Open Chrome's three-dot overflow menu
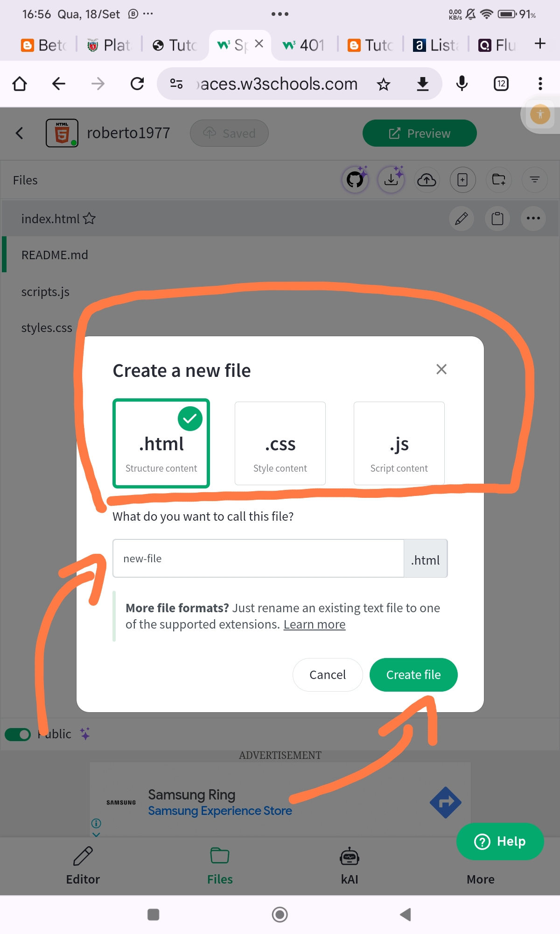 (x=540, y=84)
